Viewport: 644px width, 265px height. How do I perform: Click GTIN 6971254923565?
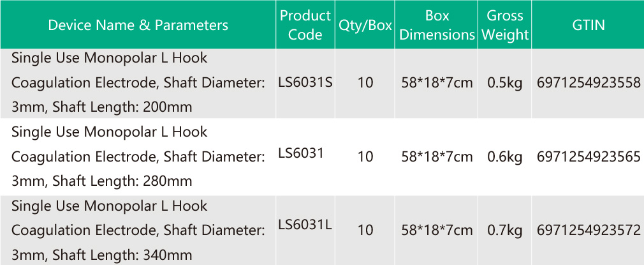589,156
